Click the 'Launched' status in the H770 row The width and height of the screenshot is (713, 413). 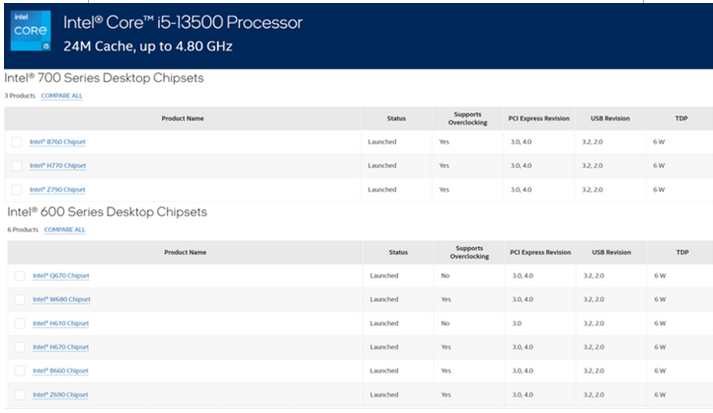[382, 166]
